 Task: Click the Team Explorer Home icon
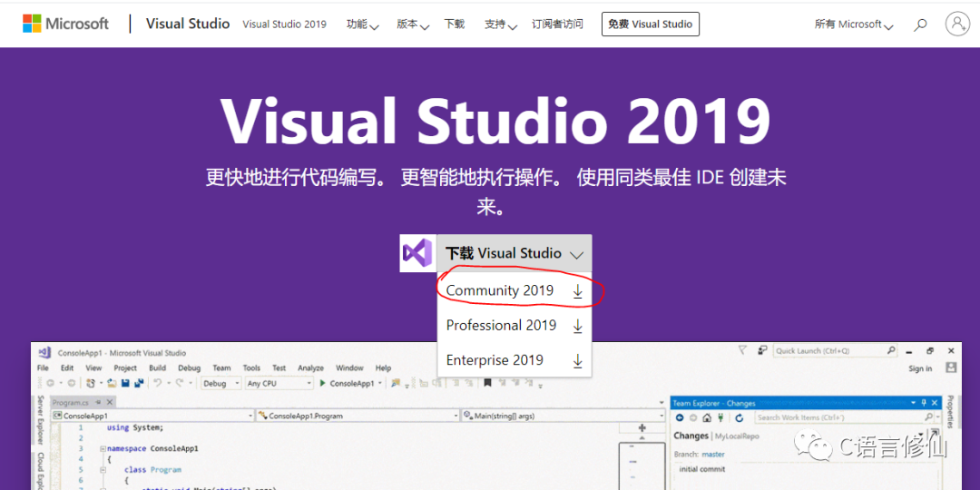[707, 418]
